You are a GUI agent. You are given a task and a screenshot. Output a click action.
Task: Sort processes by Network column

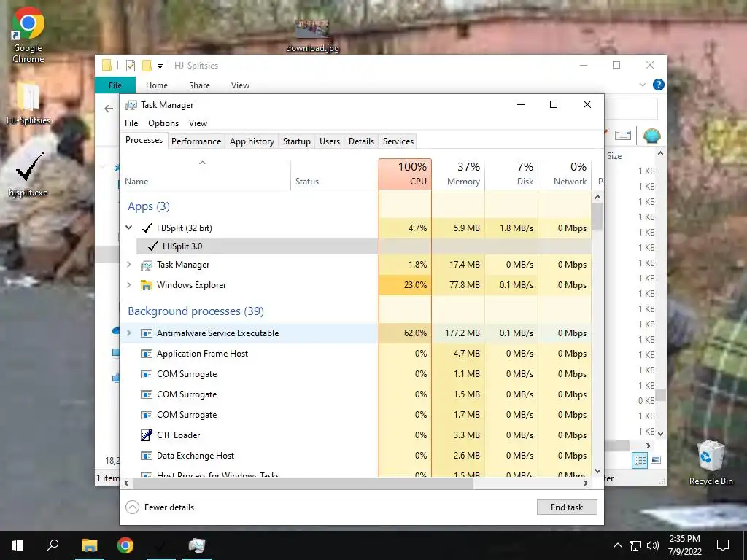(565, 174)
